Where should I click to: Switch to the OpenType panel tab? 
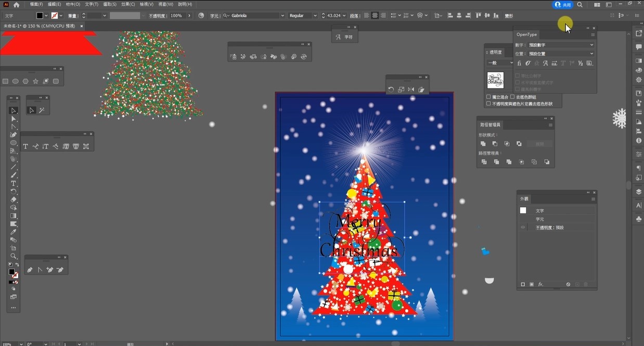pos(526,35)
